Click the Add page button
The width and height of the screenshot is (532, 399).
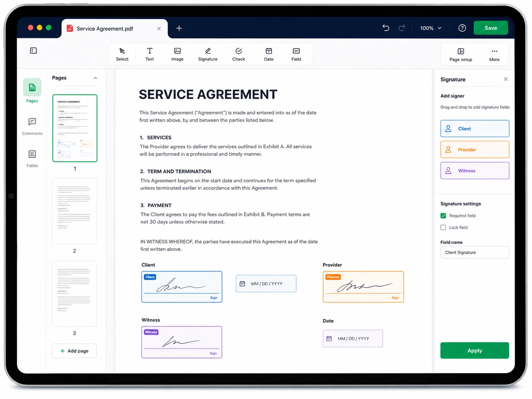point(74,351)
